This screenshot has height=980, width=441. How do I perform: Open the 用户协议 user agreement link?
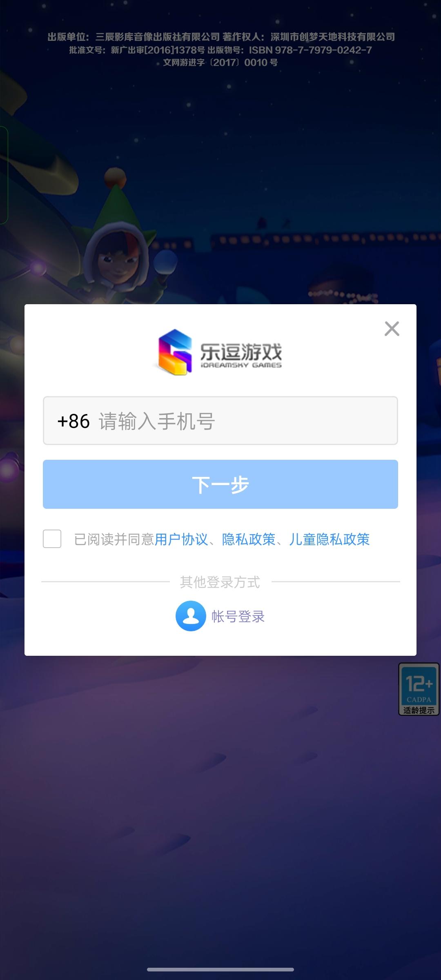(181, 539)
